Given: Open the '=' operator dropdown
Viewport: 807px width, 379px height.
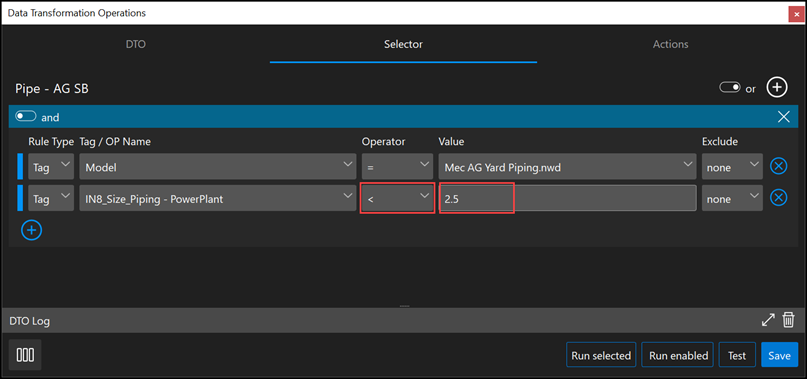Looking at the screenshot, I should [397, 166].
